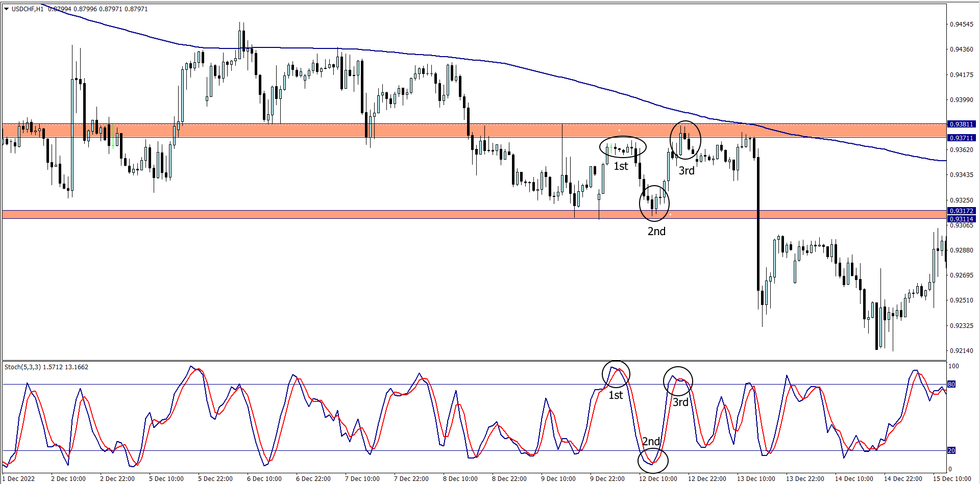This screenshot has height=484, width=980.
Task: Click the 5 Dec 10:00 time label
Action: (x=166, y=479)
